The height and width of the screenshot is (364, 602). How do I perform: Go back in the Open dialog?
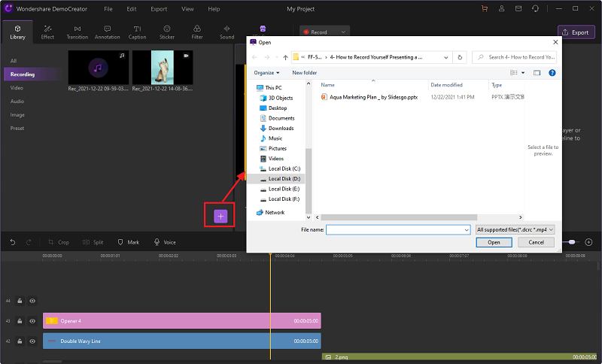(x=254, y=57)
